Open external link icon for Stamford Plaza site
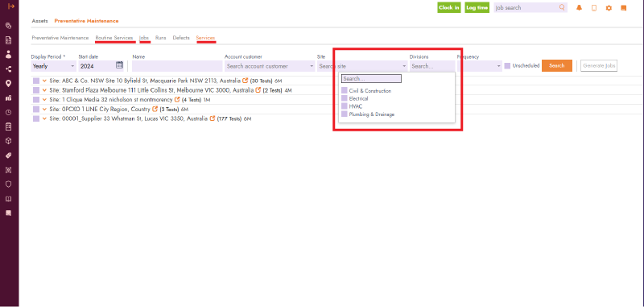Image resolution: width=644 pixels, height=307 pixels. click(x=258, y=90)
